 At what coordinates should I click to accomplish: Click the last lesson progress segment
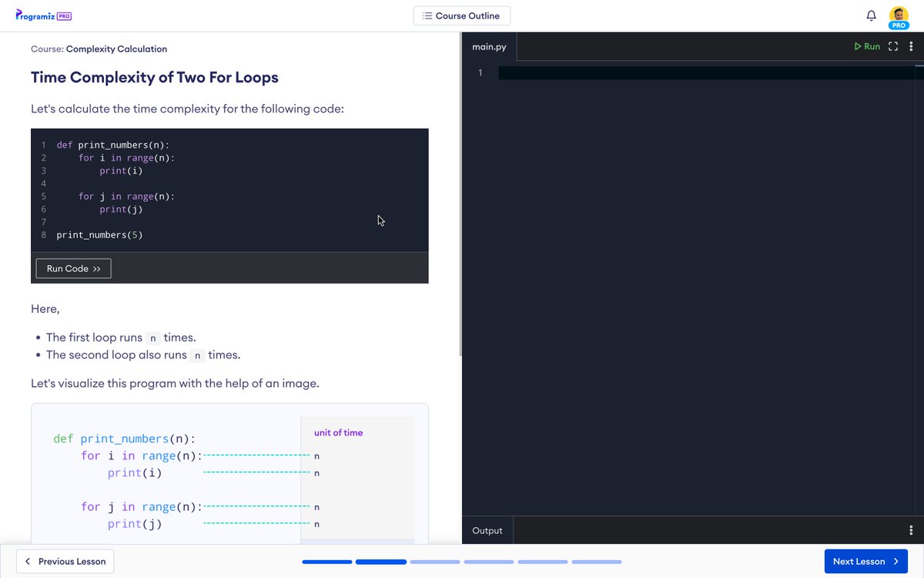(x=597, y=562)
